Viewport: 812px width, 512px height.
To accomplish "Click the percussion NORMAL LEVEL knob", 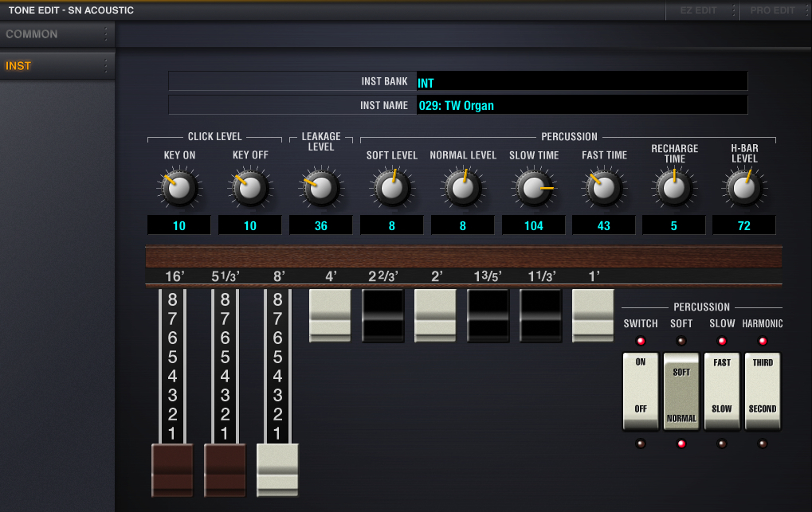I will [463, 188].
